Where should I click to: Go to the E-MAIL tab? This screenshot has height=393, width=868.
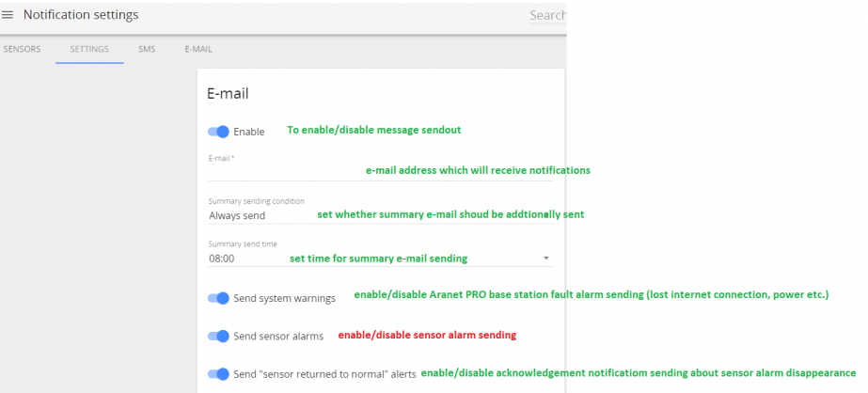click(198, 49)
